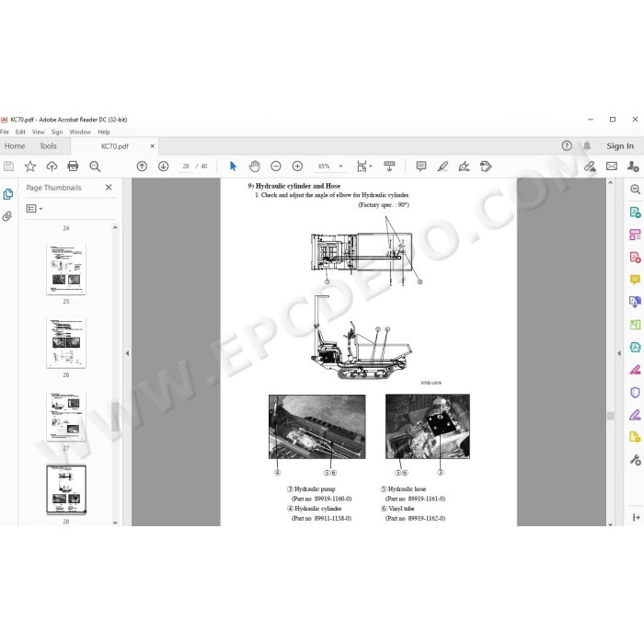Select the highlight text tool
This screenshot has width=644, height=644.
point(443,167)
